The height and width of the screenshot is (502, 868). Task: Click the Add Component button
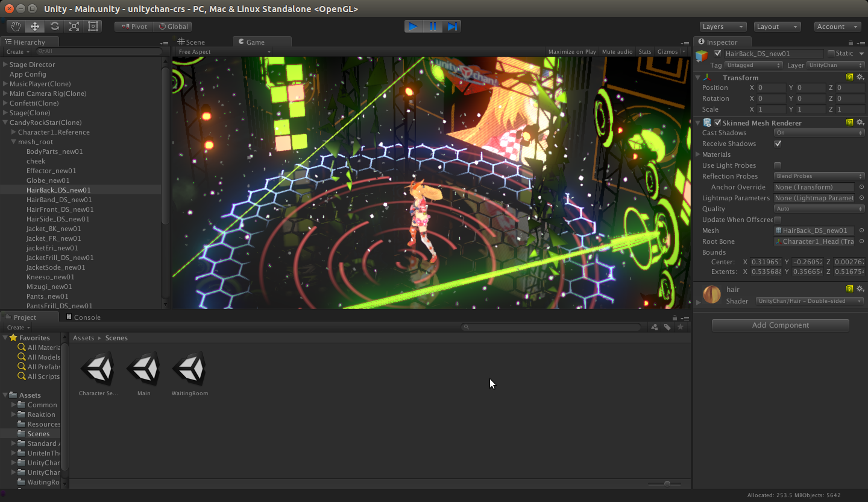(x=780, y=325)
